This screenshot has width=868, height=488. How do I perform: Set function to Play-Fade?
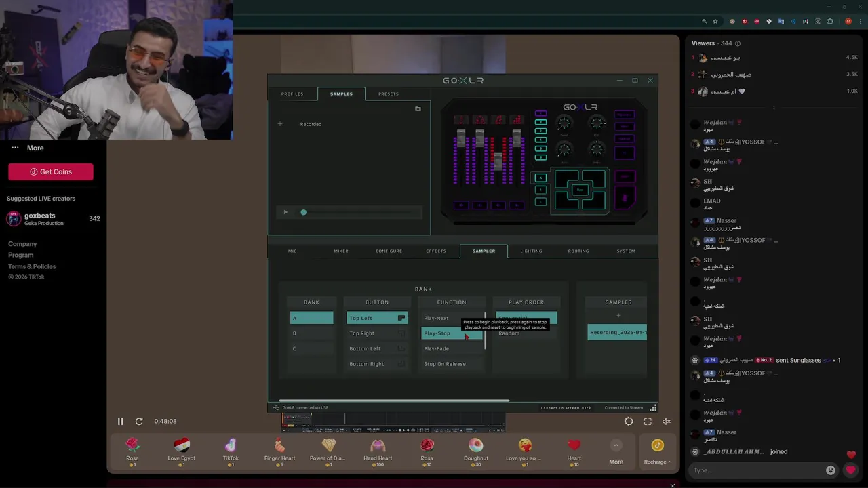coord(452,348)
